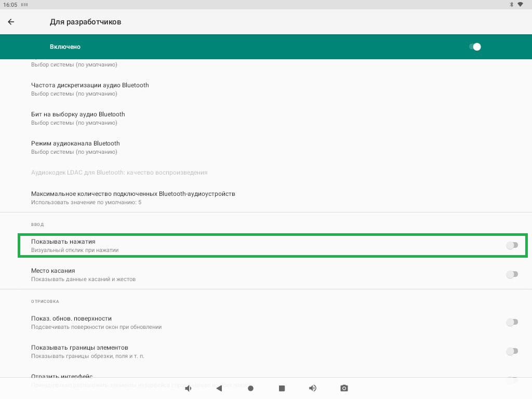Image resolution: width=532 pixels, height=399 pixels.
Task: Enable 'Показ. обнов. поверхности' switch
Action: coord(512,322)
